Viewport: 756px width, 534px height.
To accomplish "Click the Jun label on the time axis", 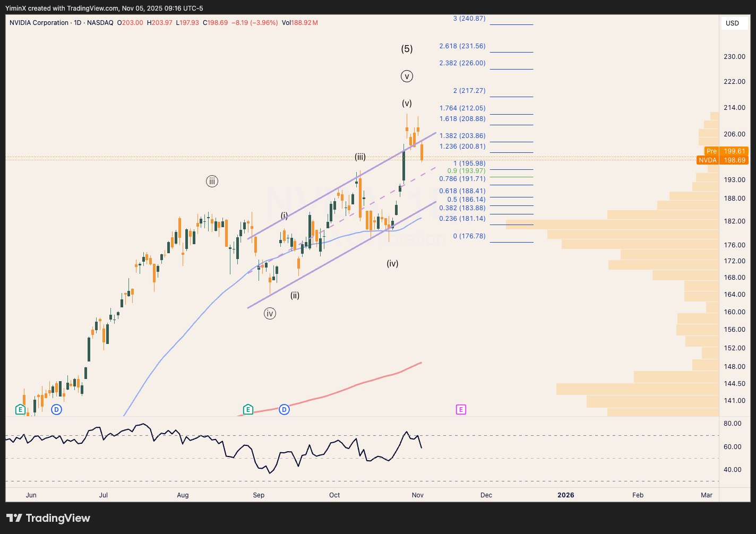I will click(x=31, y=495).
